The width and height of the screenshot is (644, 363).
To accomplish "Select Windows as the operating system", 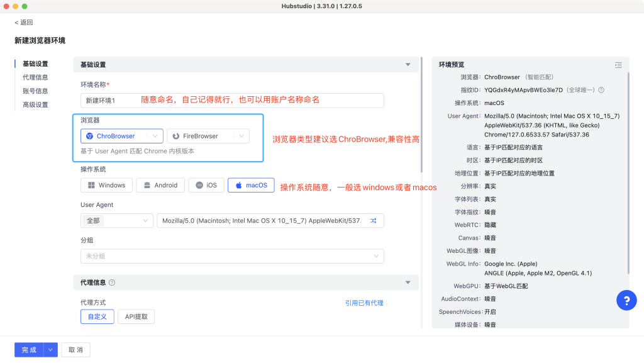I will (x=106, y=185).
